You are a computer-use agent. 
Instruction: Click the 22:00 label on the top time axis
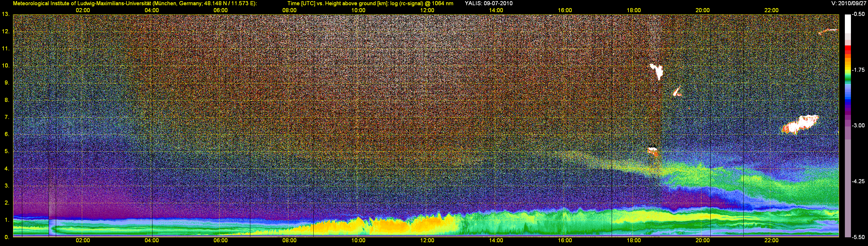coord(772,10)
